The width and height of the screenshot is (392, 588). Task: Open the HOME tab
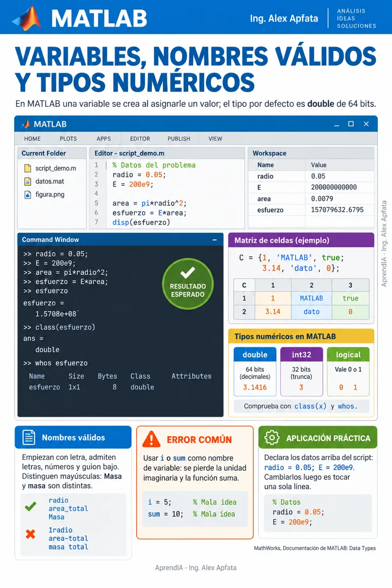32,139
